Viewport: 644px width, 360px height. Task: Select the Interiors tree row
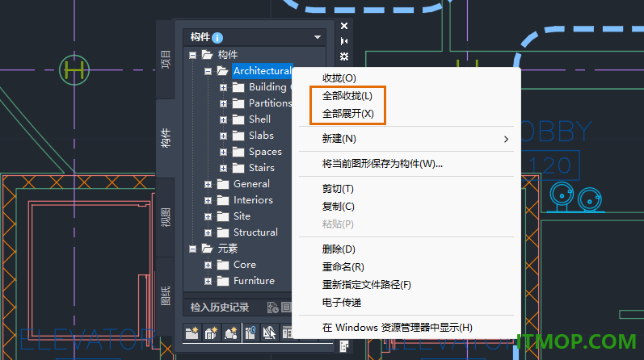tap(253, 200)
